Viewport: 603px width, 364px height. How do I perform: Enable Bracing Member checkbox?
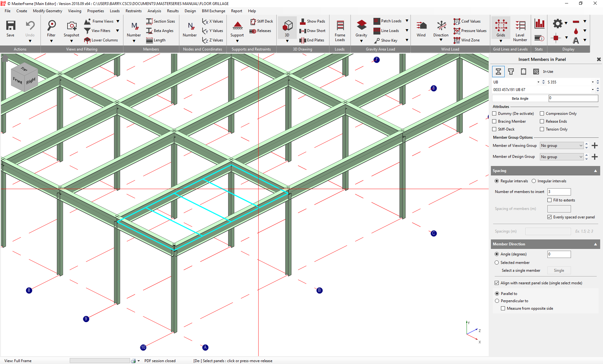tap(494, 121)
